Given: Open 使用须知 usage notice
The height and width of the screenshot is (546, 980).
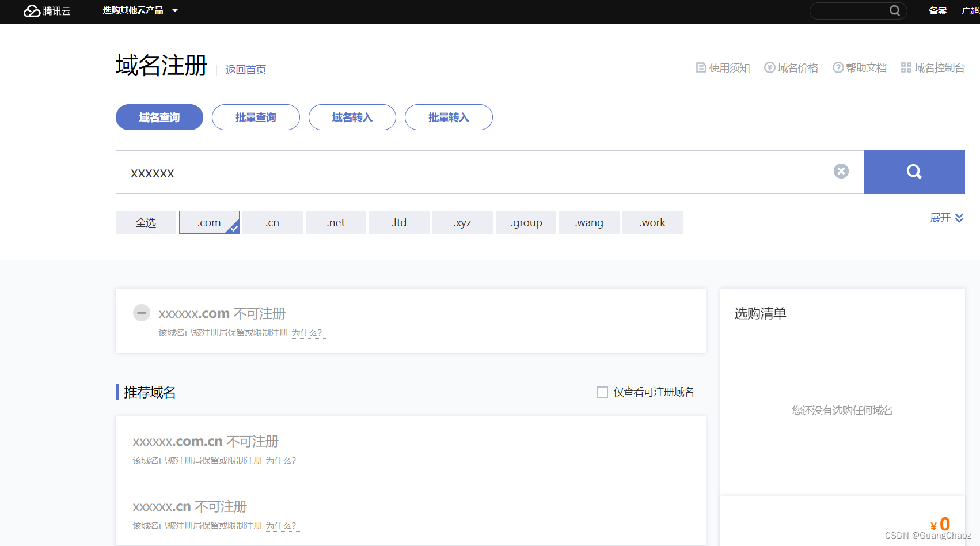Looking at the screenshot, I should pyautogui.click(x=723, y=68).
